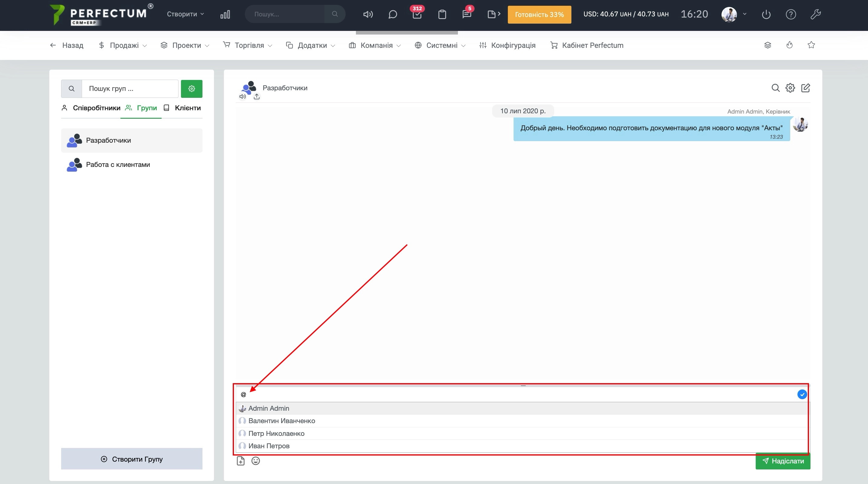The height and width of the screenshot is (484, 868).
Task: Click the search magnifier in chat header
Action: [775, 88]
